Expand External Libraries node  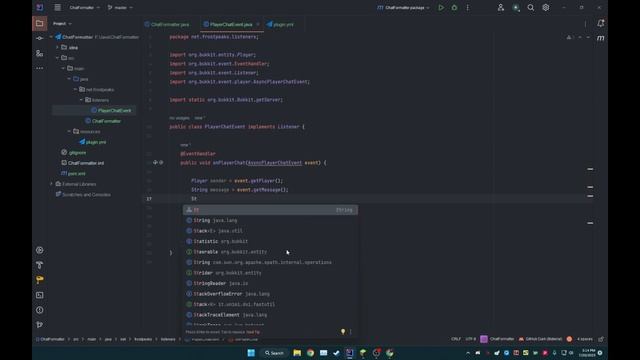[x=51, y=184]
